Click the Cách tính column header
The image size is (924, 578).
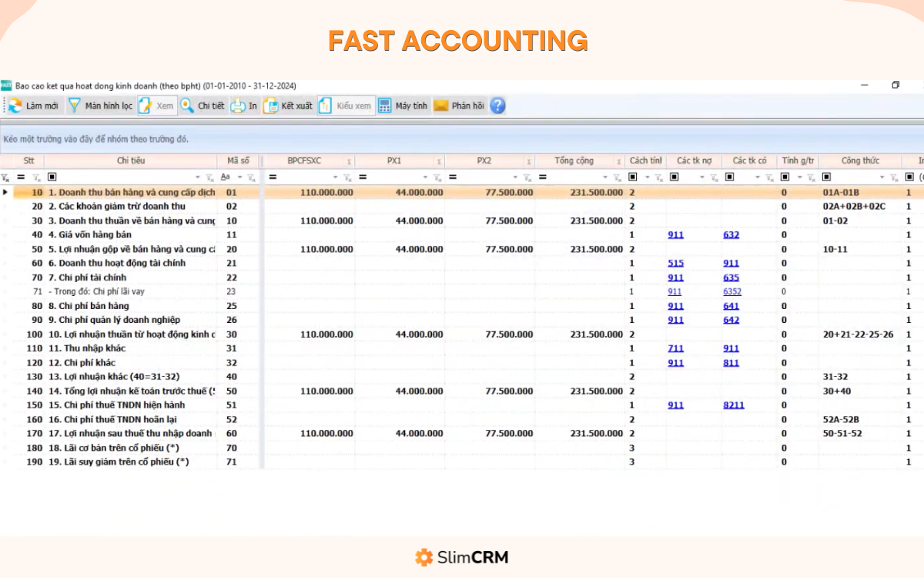(645, 161)
